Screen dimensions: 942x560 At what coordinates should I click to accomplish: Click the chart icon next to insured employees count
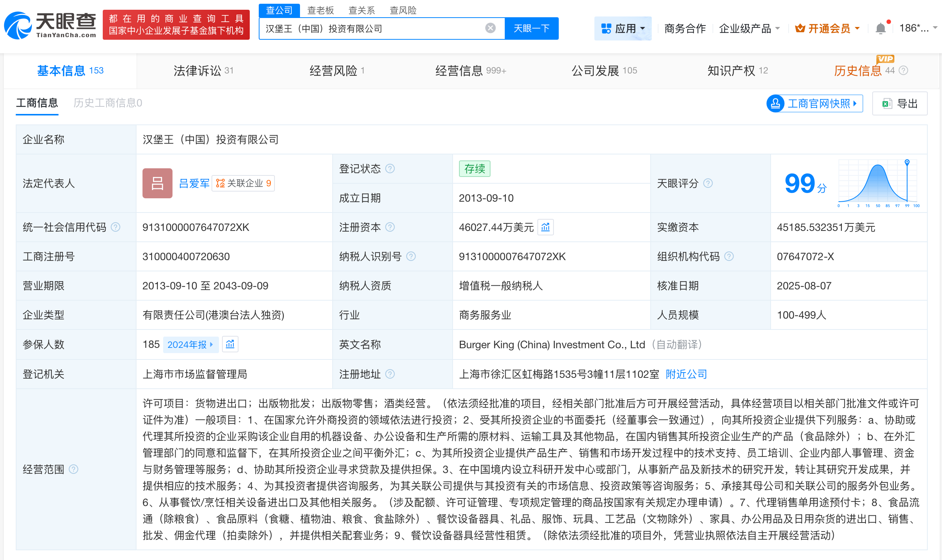tap(230, 344)
